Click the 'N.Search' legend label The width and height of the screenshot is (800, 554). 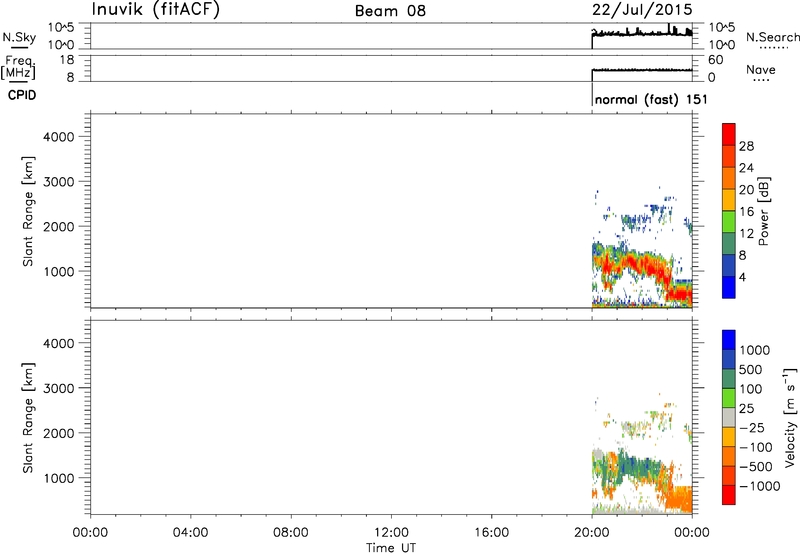click(772, 37)
